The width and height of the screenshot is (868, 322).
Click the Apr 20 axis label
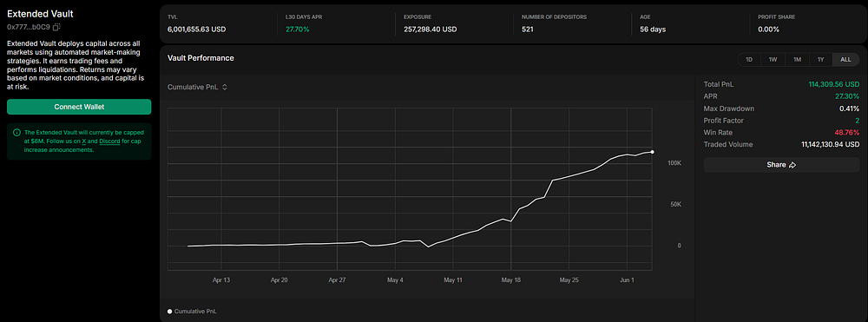[x=279, y=280]
